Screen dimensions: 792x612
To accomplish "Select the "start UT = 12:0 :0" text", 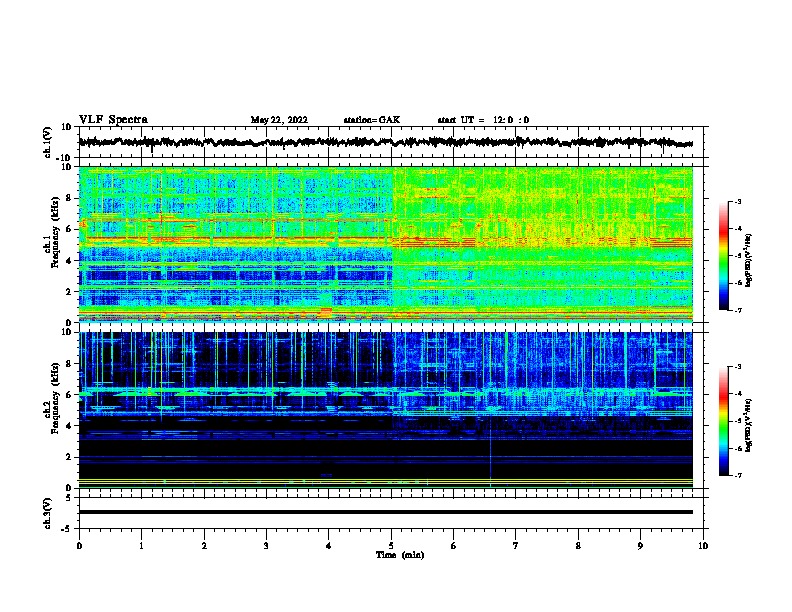I will [483, 120].
